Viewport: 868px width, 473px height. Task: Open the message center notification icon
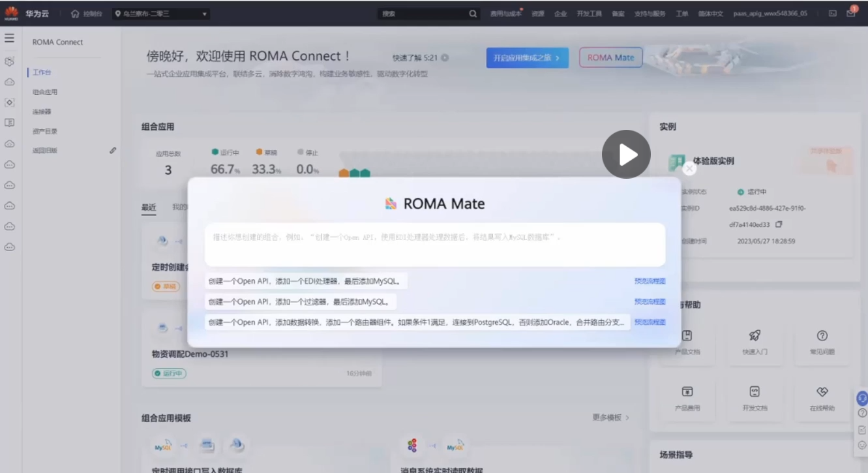coord(851,13)
